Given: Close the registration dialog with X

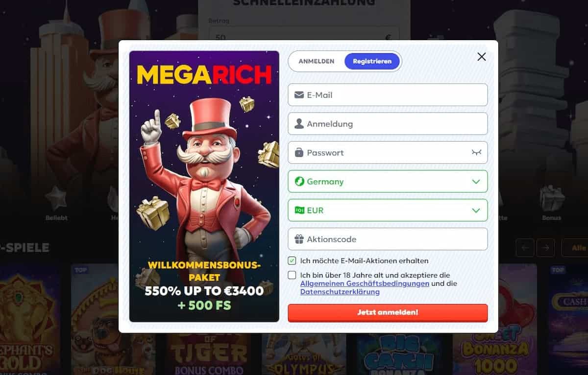Looking at the screenshot, I should (x=482, y=57).
